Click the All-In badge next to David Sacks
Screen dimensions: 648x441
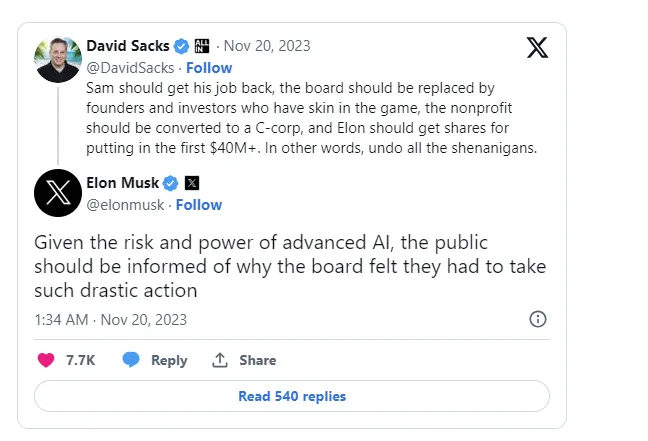pyautogui.click(x=201, y=46)
